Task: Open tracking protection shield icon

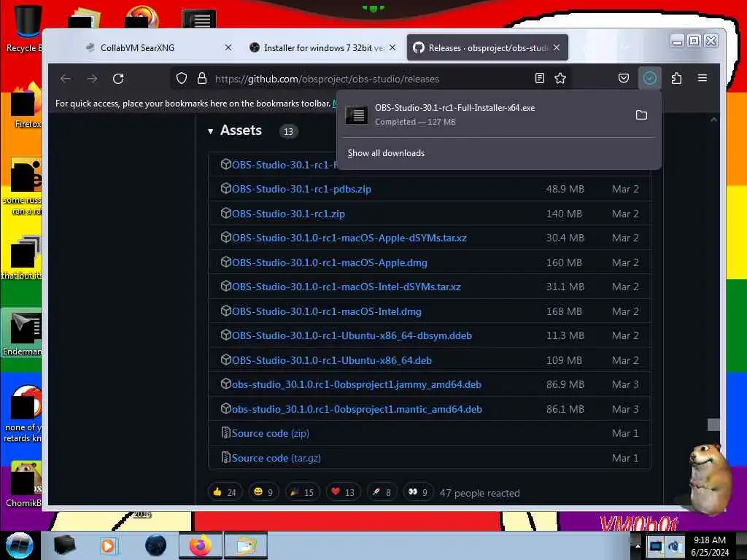Action: pos(182,79)
